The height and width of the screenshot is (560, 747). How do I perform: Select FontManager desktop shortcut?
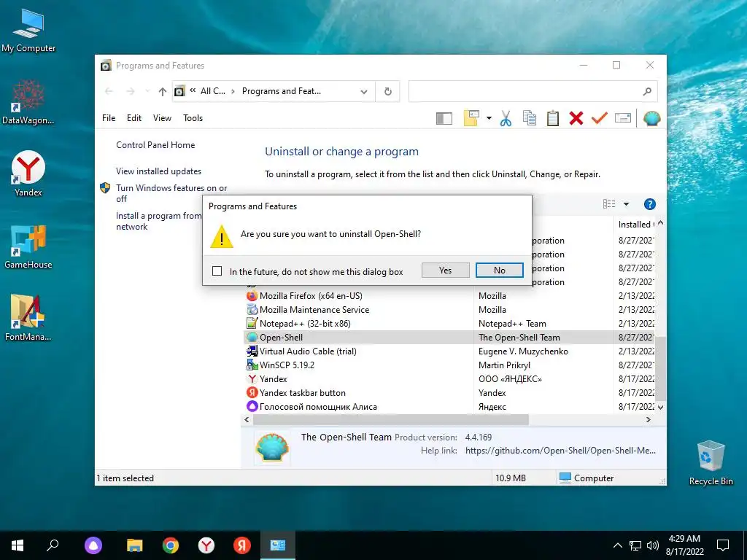point(28,318)
